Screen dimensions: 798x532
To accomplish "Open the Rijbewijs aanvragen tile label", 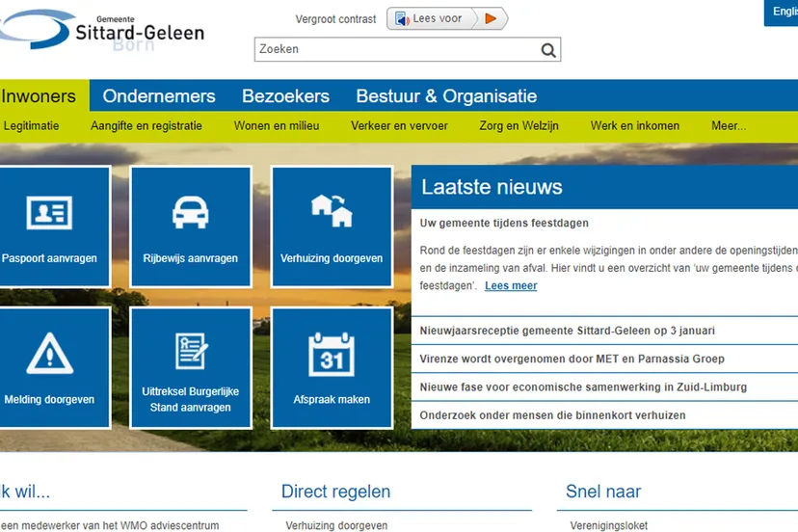I will (190, 258).
